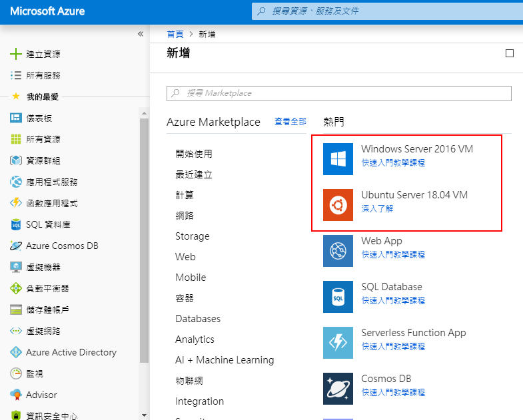Select Mobile category

tap(191, 278)
